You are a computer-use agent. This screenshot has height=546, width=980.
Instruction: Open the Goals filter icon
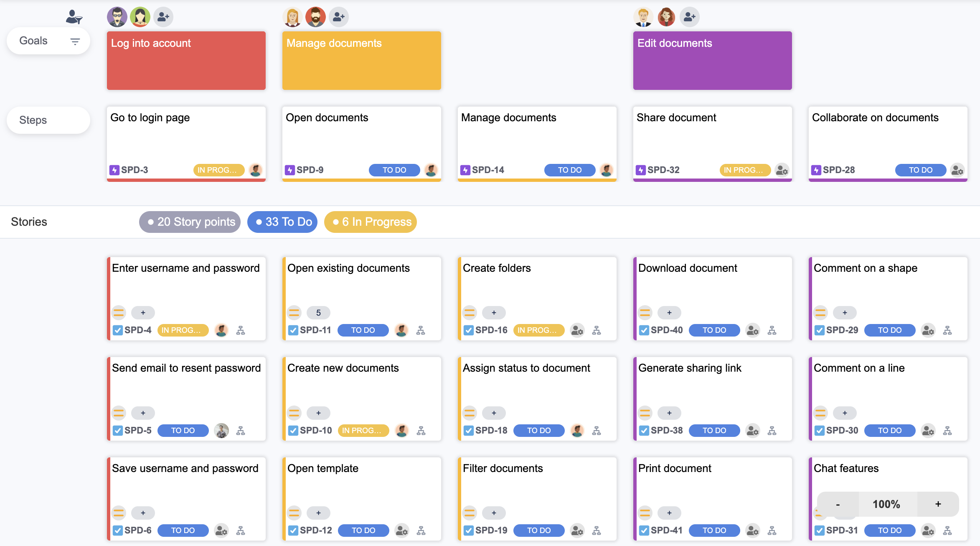[75, 41]
